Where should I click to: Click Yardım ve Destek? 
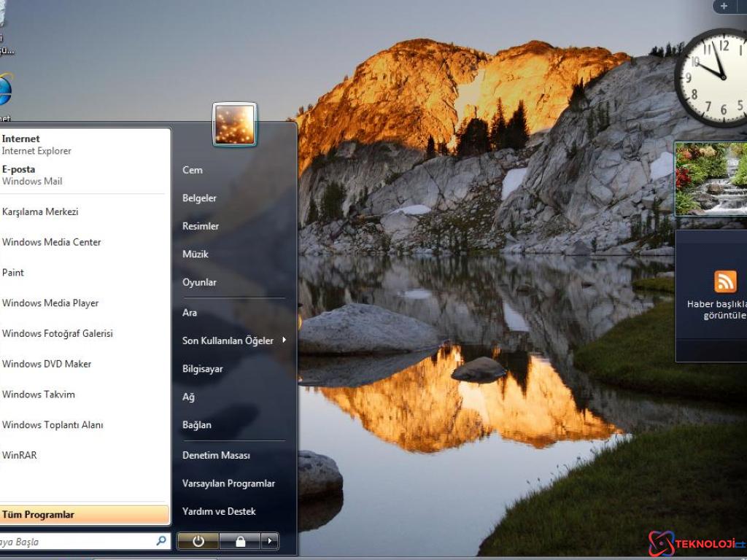[x=219, y=512]
